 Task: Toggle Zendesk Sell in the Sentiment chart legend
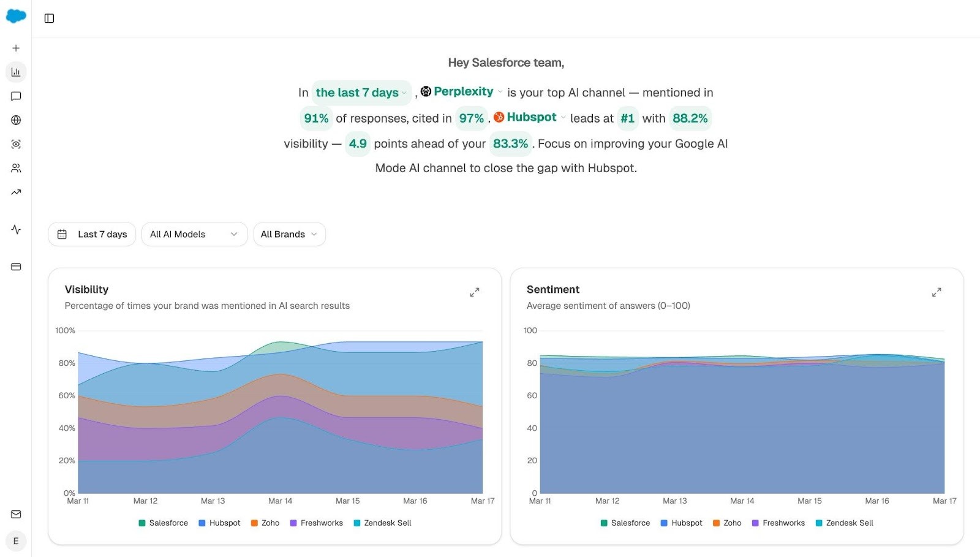(844, 523)
